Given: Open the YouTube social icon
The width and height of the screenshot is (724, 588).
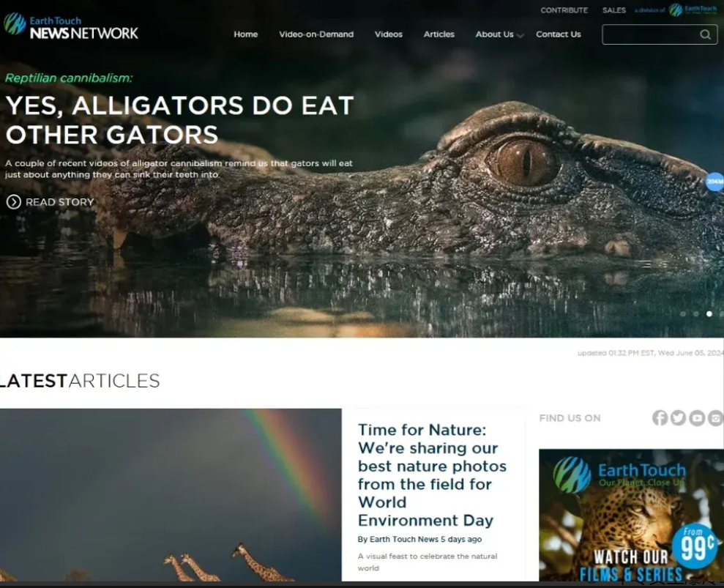Looking at the screenshot, I should 697,417.
